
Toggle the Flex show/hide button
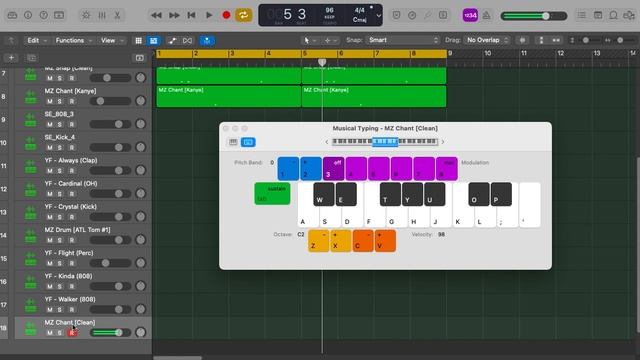[x=187, y=40]
